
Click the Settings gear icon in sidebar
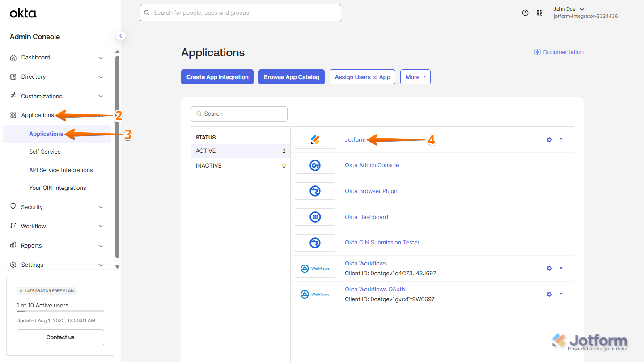point(13,265)
